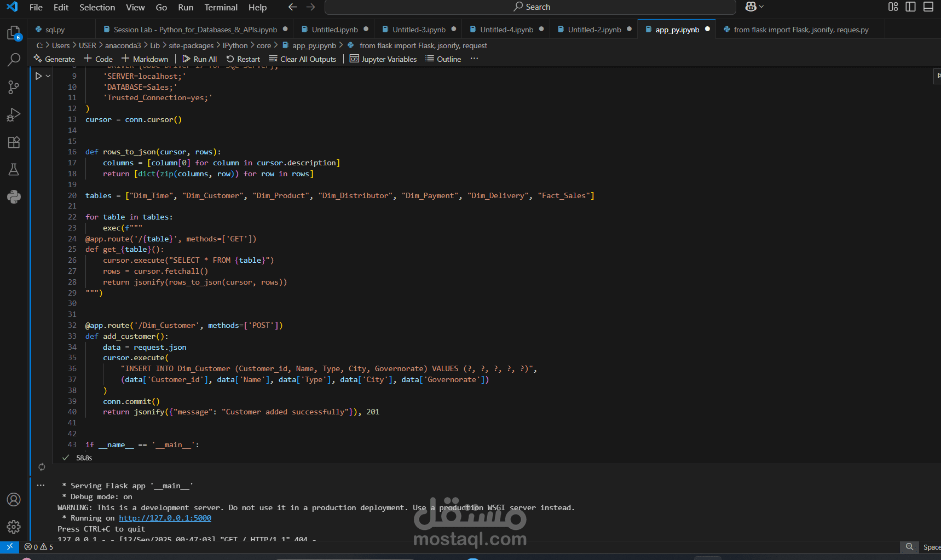Add a Code cell

pos(98,59)
